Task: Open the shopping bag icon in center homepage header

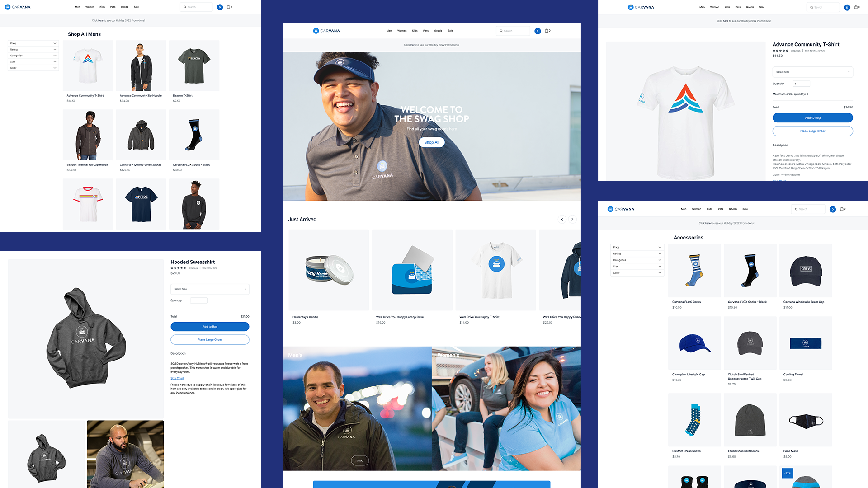Action: coord(547,31)
